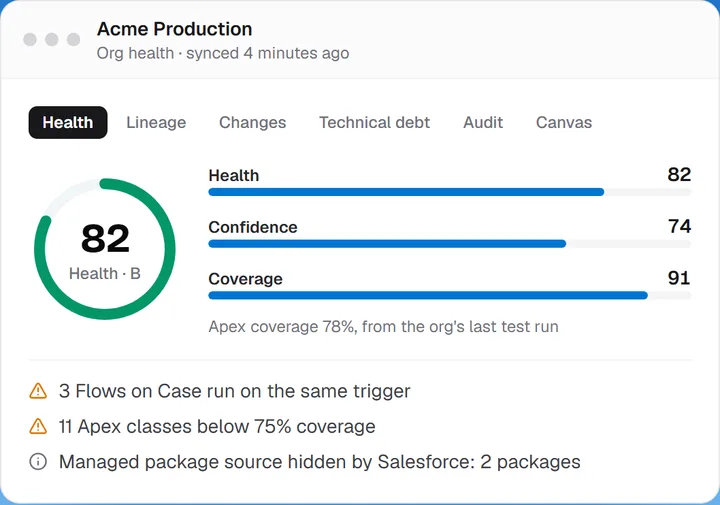Click the Confidence progress bar
The width and height of the screenshot is (720, 505).
coord(450,244)
